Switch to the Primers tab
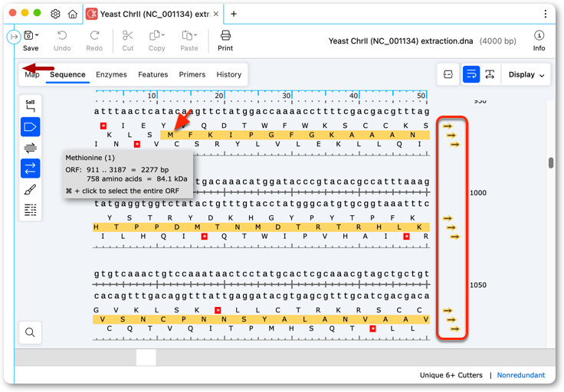The width and height of the screenshot is (564, 392). (x=192, y=74)
